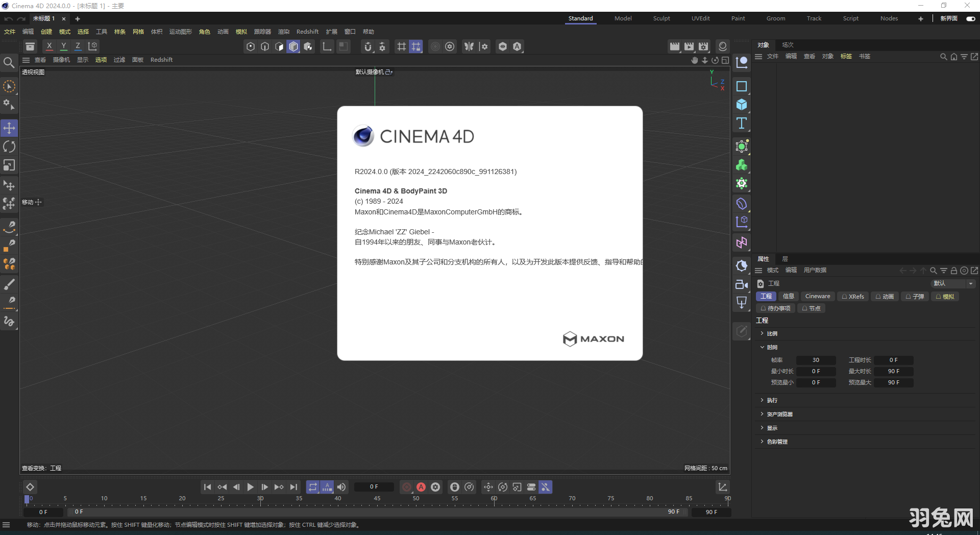Open the Render View clapperboard icon
The height and width of the screenshot is (535, 980).
675,46
